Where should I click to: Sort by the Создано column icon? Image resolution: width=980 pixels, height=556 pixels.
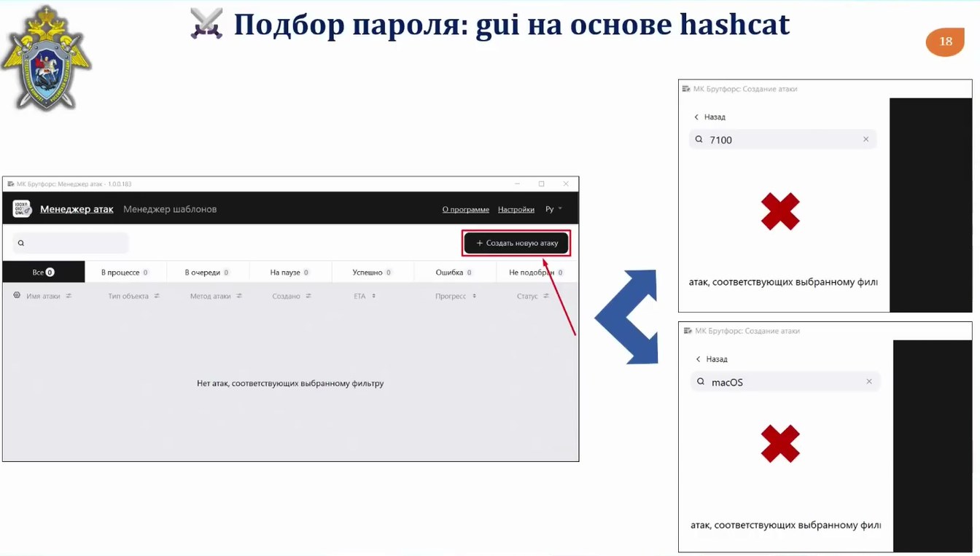[308, 296]
